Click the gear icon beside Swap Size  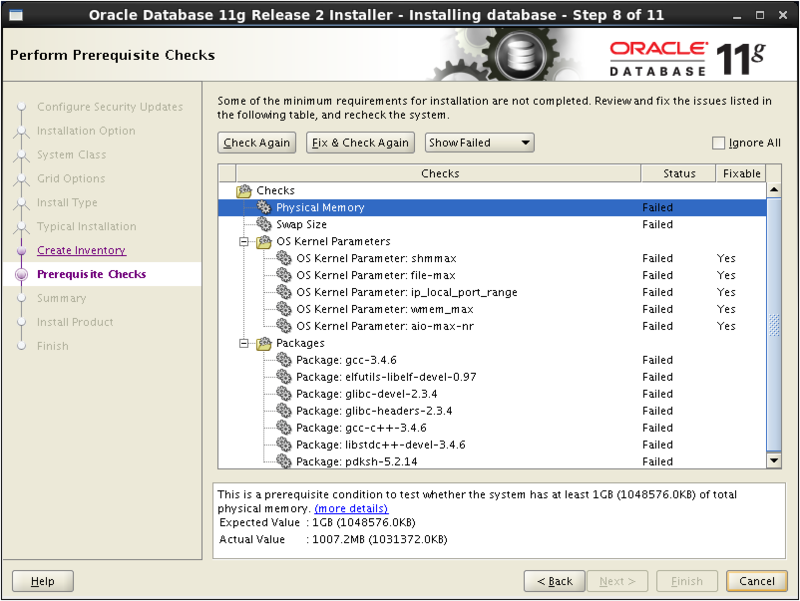click(x=264, y=224)
